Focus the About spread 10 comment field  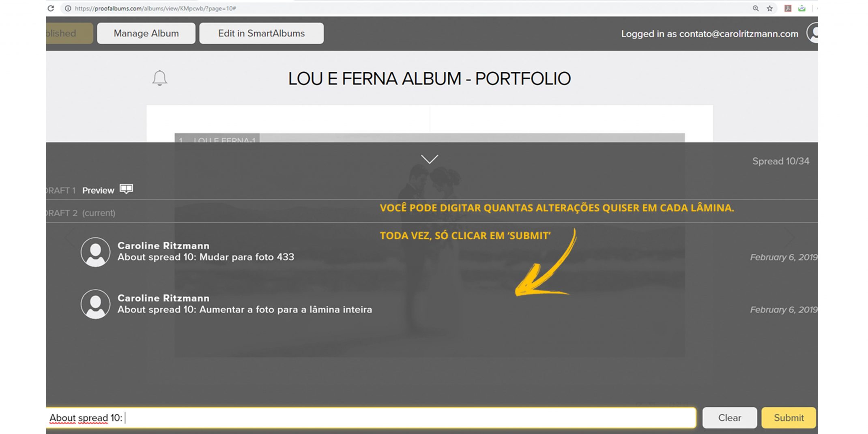pos(371,418)
